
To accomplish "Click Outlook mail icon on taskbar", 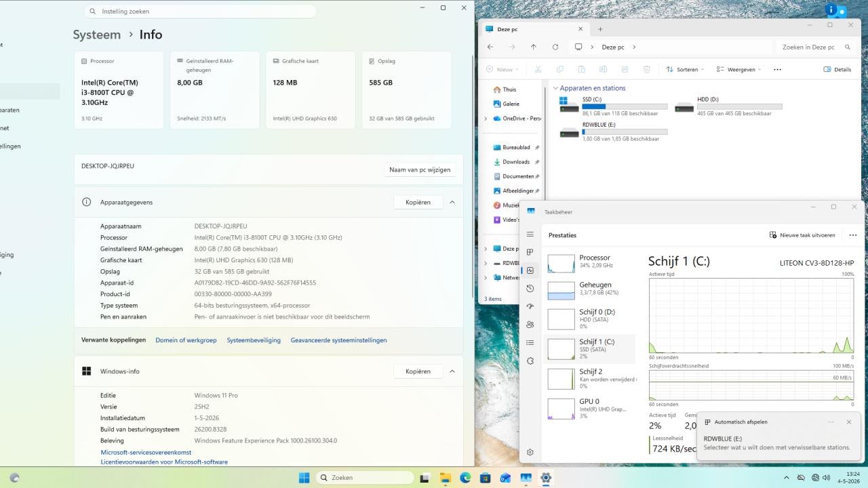I will [505, 478].
